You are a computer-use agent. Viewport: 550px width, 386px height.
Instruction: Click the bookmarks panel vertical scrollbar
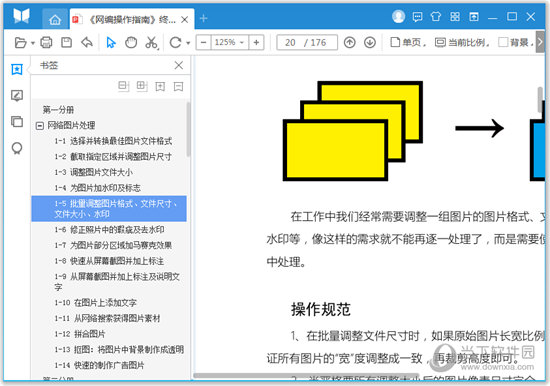188,129
